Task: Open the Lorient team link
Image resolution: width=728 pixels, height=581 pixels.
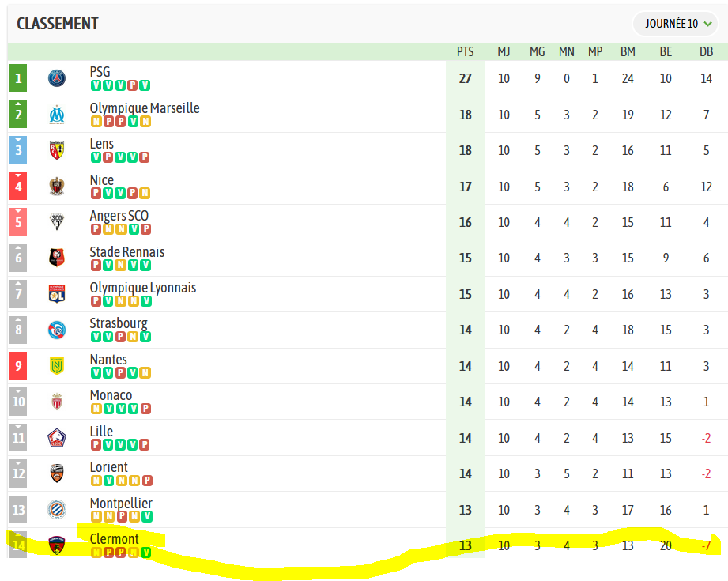Action: pos(108,467)
